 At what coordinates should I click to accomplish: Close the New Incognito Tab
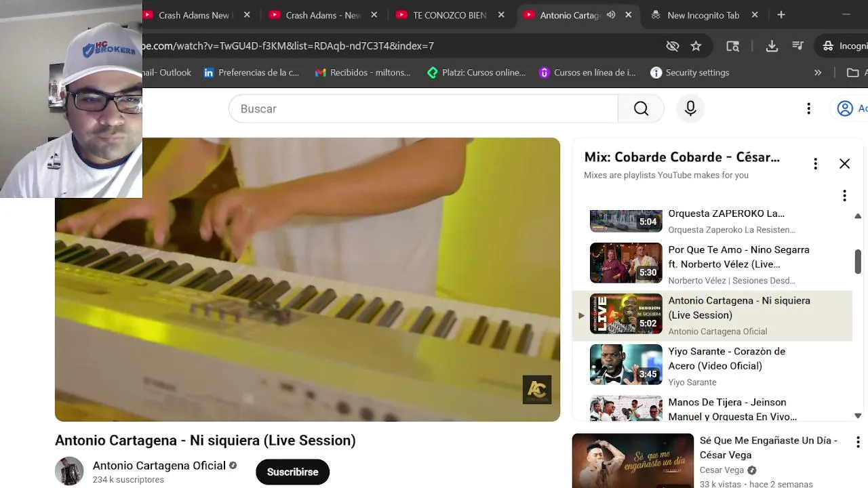755,15
